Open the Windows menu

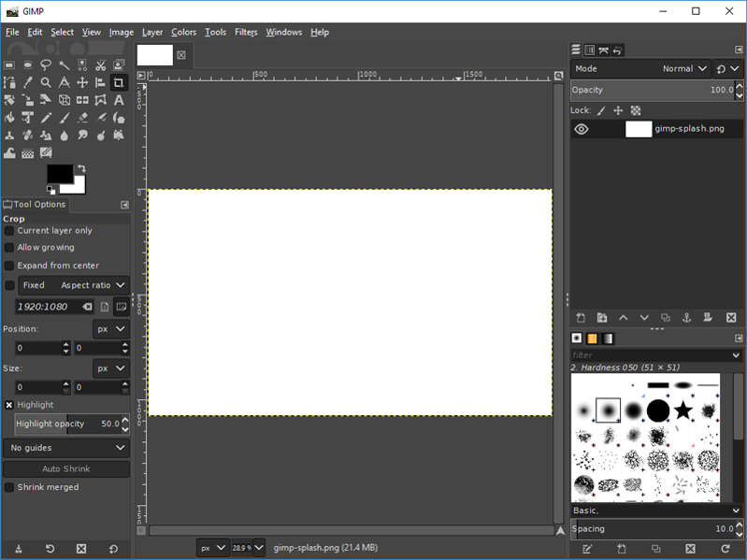click(284, 33)
